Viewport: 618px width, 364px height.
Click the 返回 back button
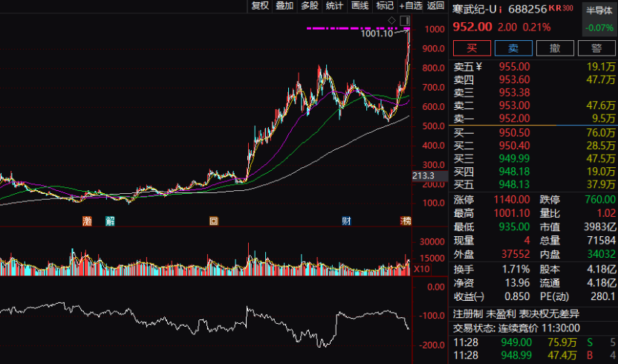tap(435, 5)
